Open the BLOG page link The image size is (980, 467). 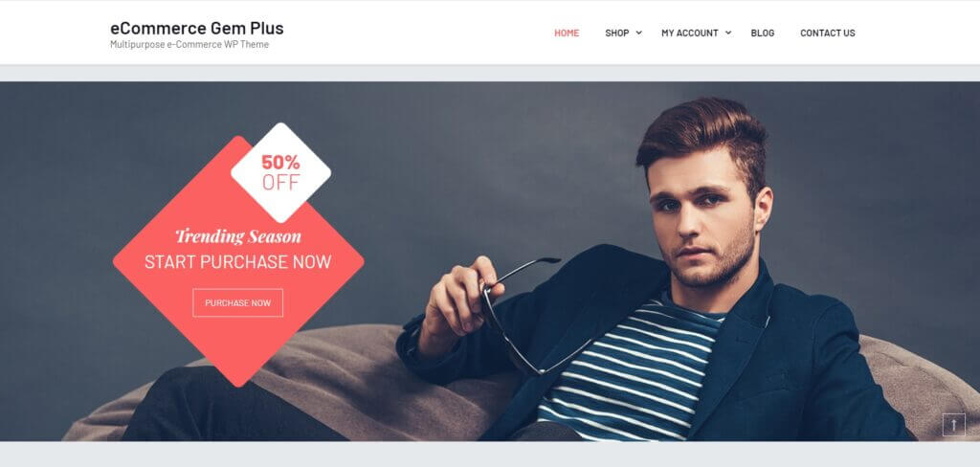pyautogui.click(x=763, y=33)
